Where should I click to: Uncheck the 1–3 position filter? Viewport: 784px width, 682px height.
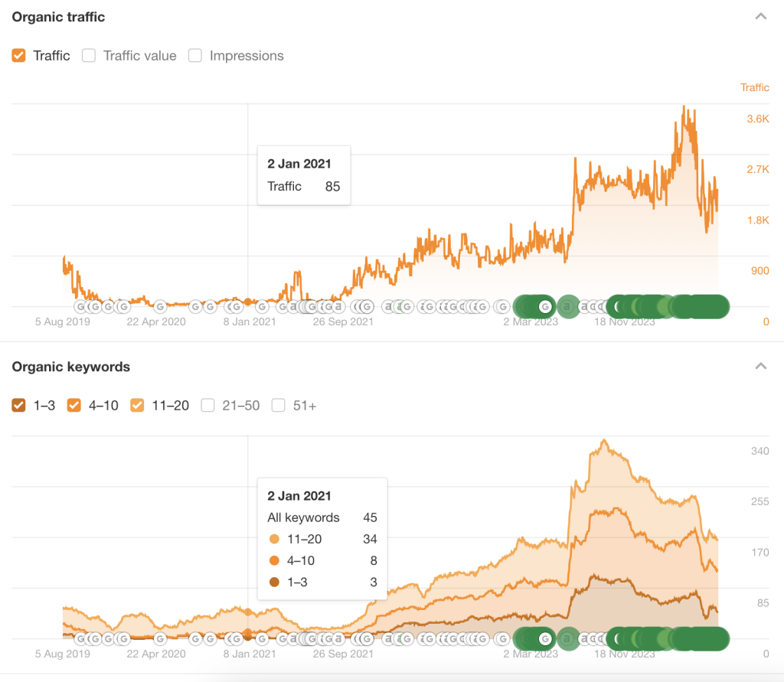(x=19, y=406)
